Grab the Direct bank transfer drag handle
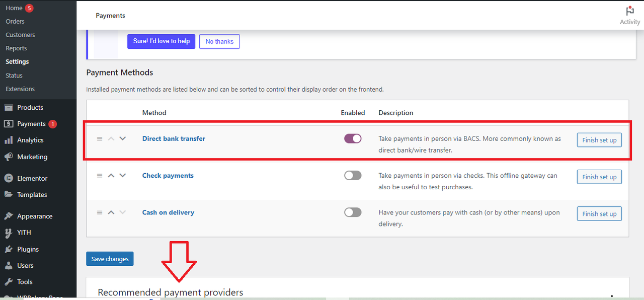This screenshot has height=300, width=644. pyautogui.click(x=100, y=138)
